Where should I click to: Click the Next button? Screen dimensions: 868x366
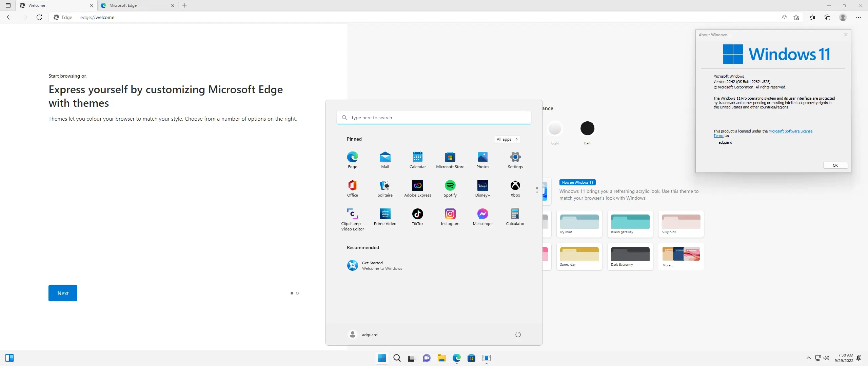[x=63, y=293]
